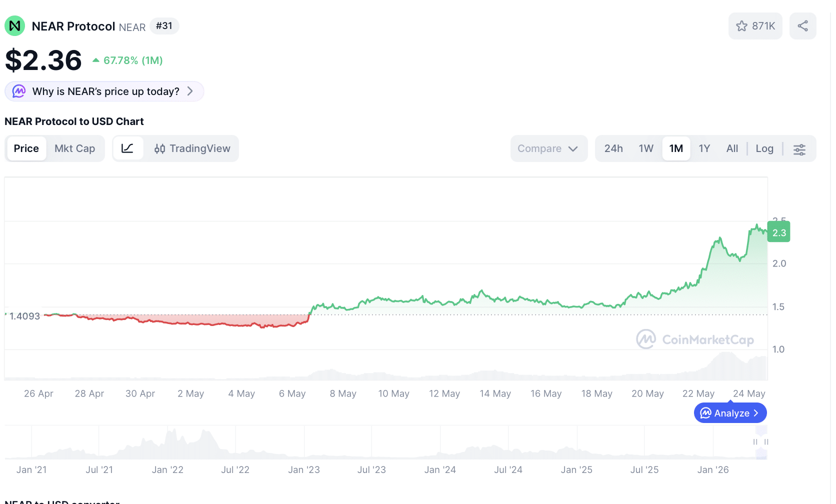
Task: Select the 1M time range
Action: (x=676, y=148)
